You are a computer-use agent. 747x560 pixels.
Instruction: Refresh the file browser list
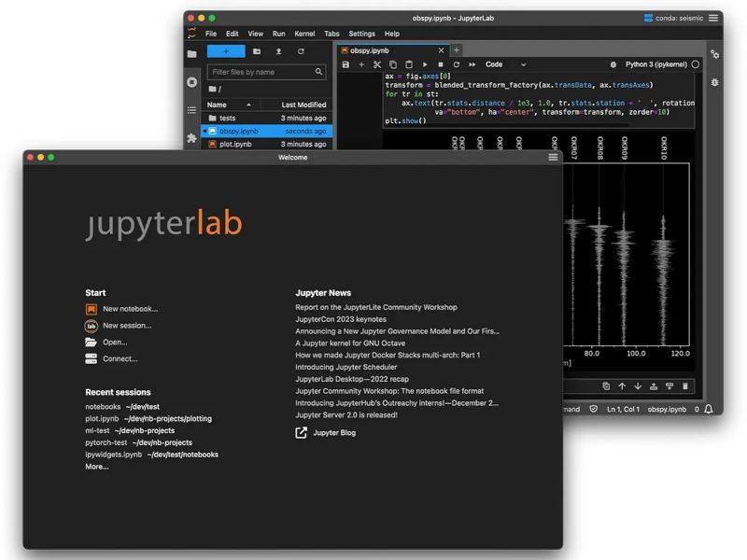pos(301,51)
